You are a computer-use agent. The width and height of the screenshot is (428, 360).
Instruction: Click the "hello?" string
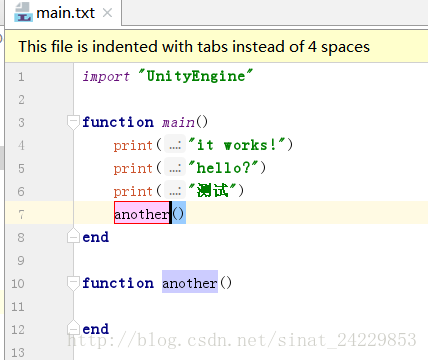click(224, 168)
